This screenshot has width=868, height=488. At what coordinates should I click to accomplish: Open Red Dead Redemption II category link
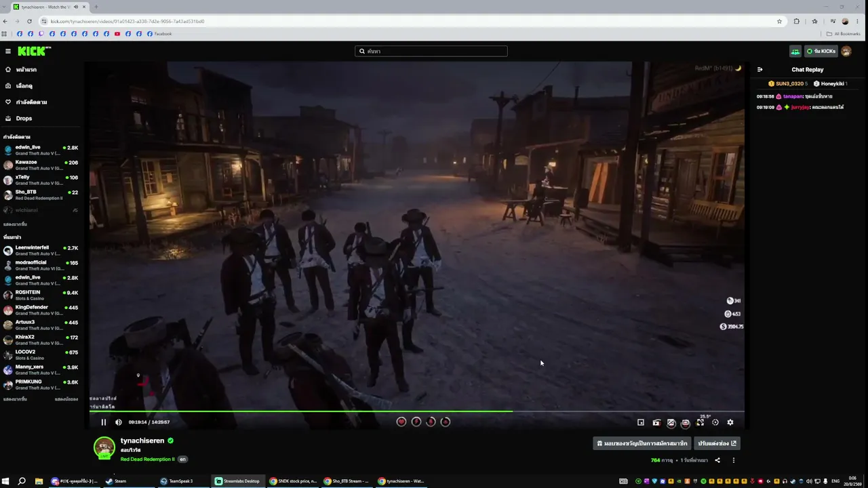[147, 459]
